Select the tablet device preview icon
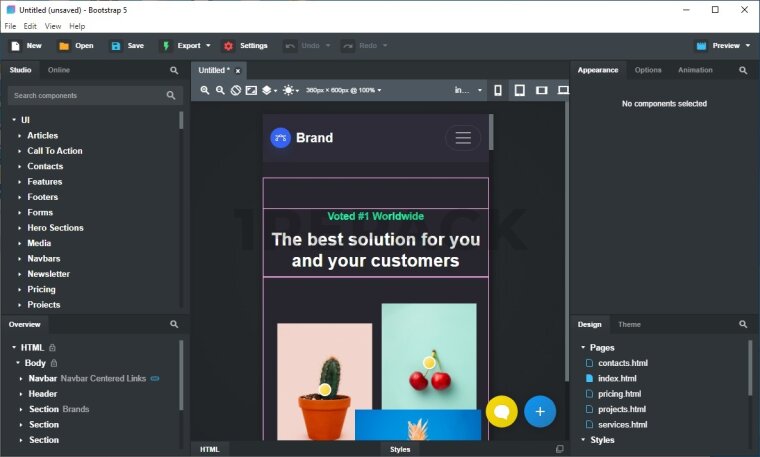The width and height of the screenshot is (760, 457). point(519,90)
